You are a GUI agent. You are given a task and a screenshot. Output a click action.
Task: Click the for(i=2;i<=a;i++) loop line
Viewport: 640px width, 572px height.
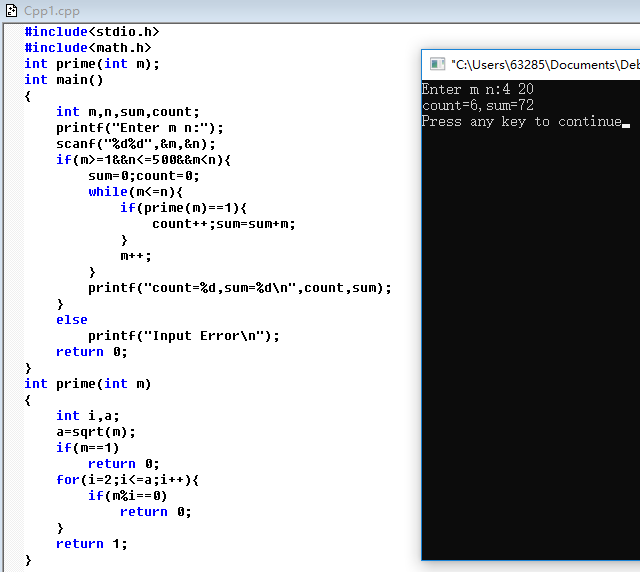click(x=128, y=480)
